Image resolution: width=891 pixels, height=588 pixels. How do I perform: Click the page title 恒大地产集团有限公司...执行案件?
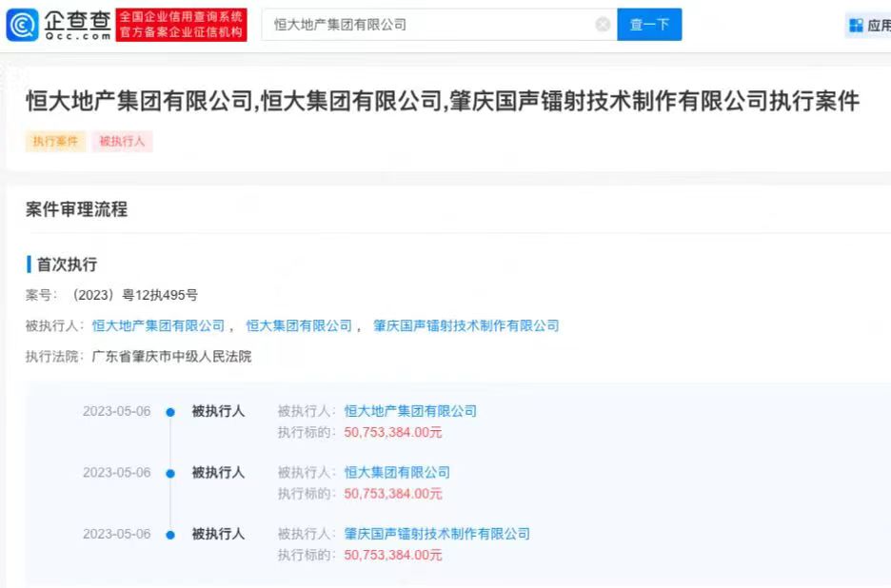tap(443, 101)
